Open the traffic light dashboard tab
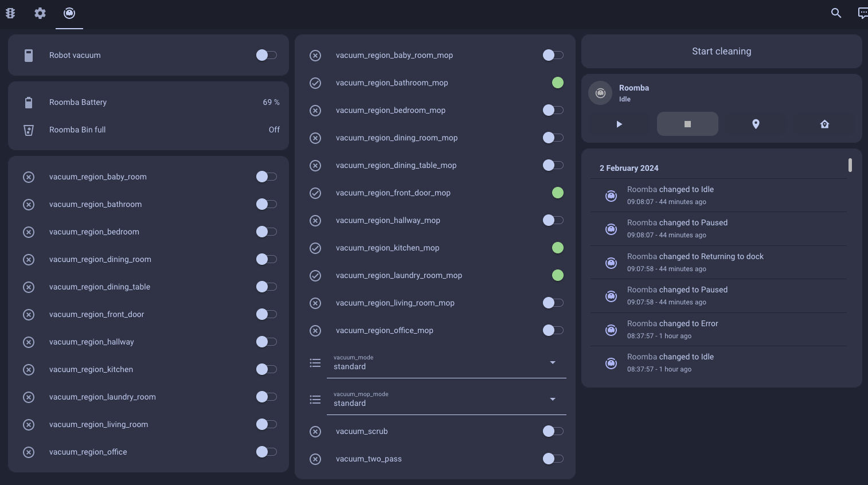Viewport: 868px width, 485px height. pyautogui.click(x=10, y=13)
